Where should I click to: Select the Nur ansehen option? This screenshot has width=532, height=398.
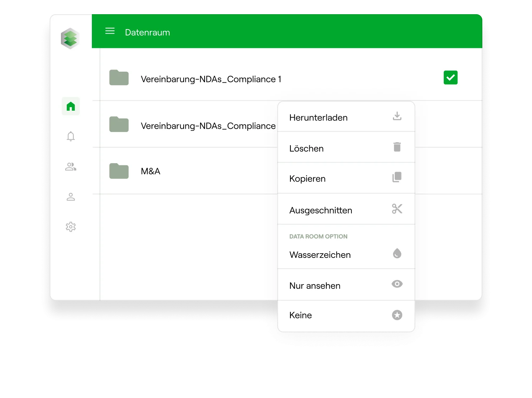[346, 285]
